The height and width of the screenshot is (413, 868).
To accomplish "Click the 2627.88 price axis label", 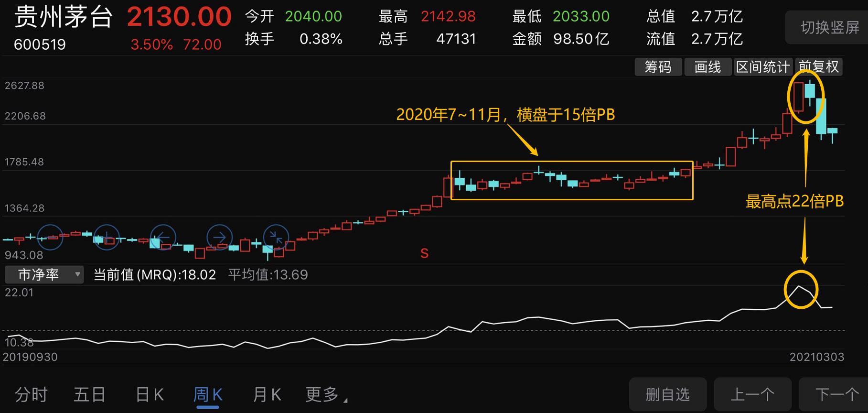I will click(x=24, y=86).
